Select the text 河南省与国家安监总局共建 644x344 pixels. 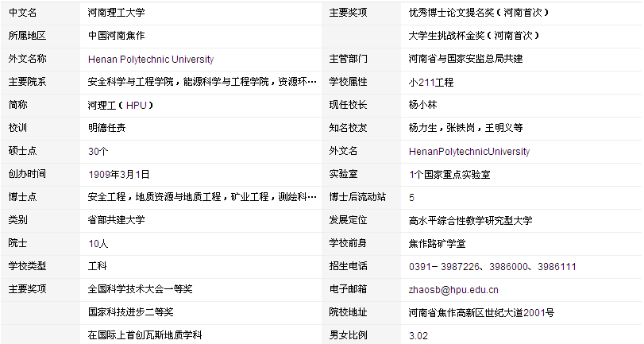point(466,59)
